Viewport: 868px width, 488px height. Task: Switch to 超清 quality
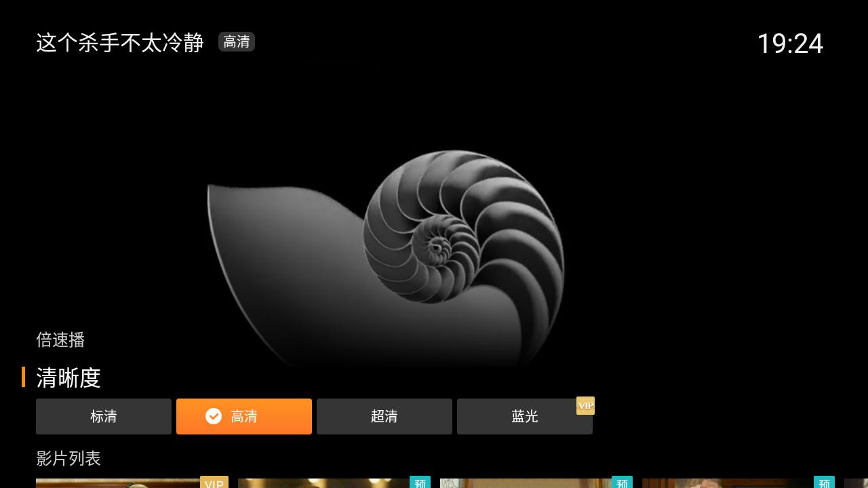[x=384, y=416]
